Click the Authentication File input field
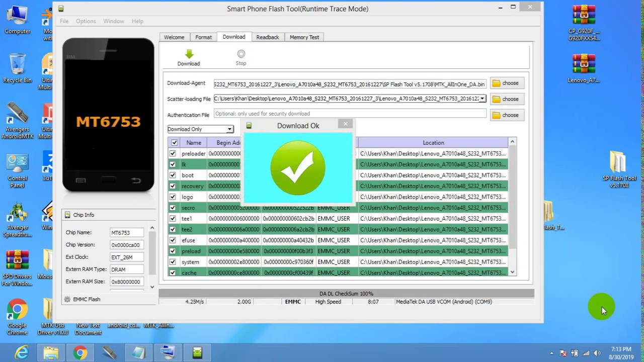This screenshot has width=644, height=362. coord(350,114)
